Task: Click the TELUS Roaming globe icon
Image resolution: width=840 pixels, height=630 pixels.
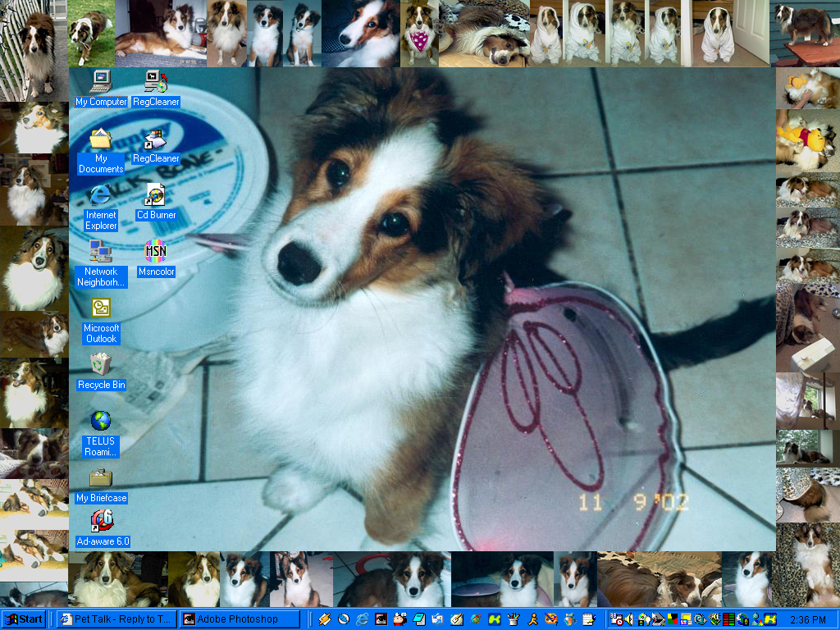Action: 101,422
